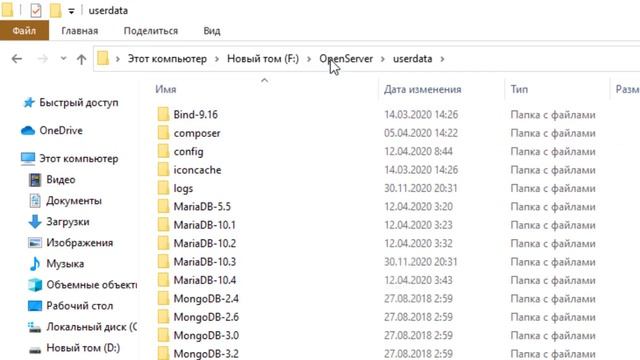Select OneDrive in navigation pane
Image resolution: width=640 pixels, height=360 pixels.
61,131
